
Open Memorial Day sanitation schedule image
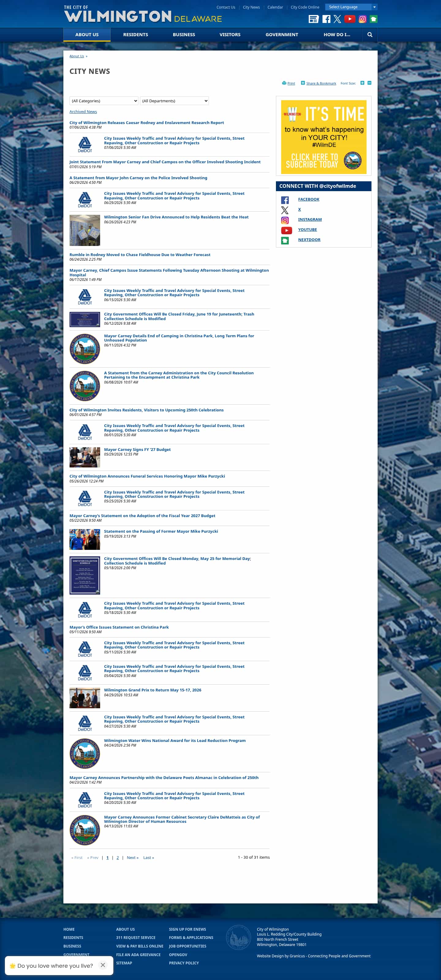pos(85,575)
